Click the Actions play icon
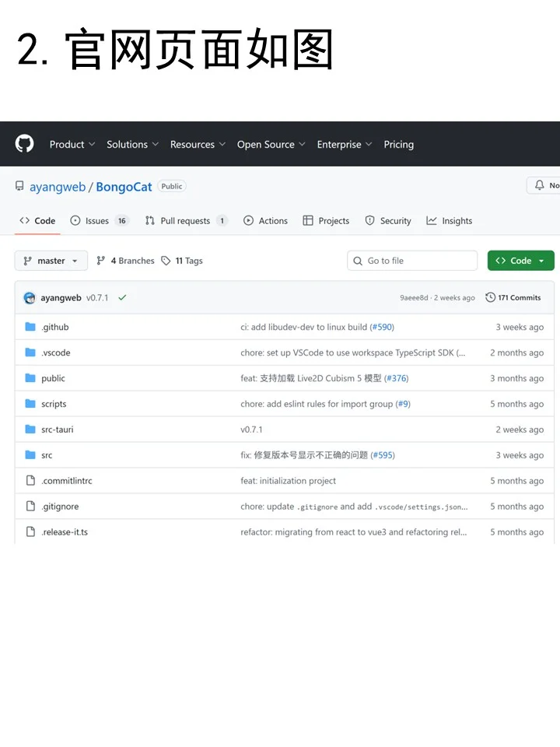560x747 pixels. tap(249, 220)
